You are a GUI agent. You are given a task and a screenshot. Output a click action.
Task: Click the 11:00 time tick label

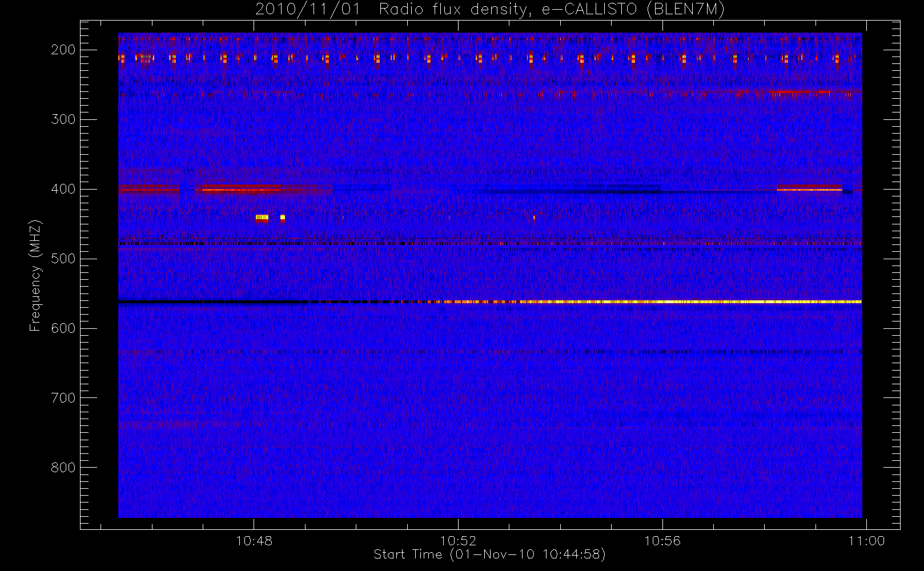coord(866,541)
